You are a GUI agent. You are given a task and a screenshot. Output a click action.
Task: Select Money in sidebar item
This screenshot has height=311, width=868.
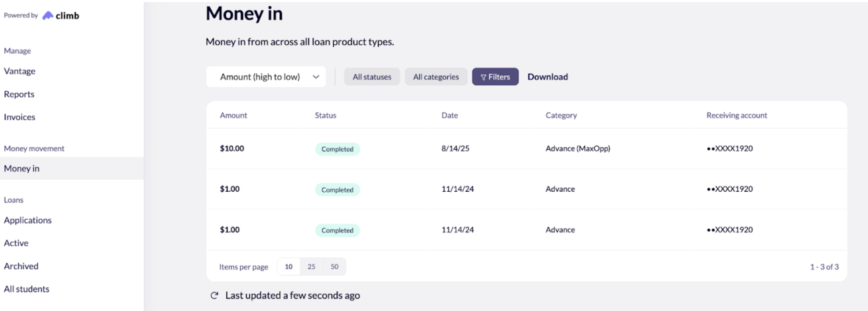point(22,168)
